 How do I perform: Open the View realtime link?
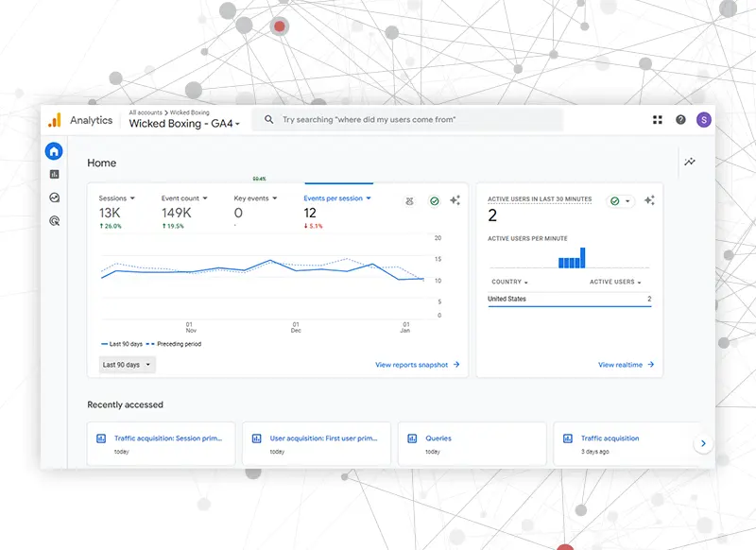point(626,365)
